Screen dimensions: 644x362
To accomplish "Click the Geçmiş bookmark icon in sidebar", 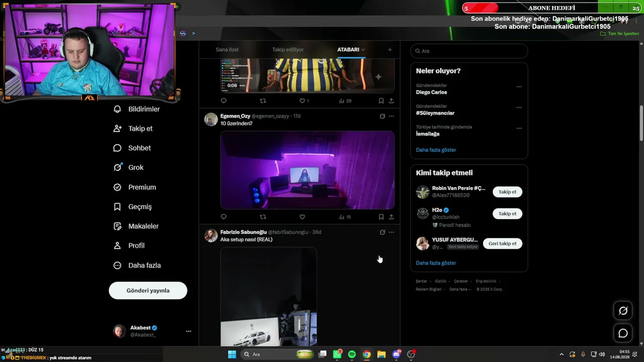I will [x=117, y=207].
